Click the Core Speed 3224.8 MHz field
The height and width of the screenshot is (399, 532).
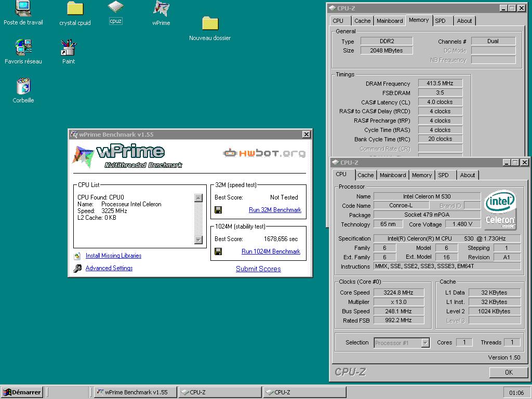pos(398,292)
